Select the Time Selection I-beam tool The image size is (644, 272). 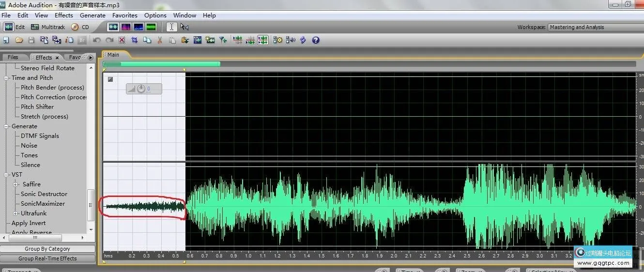point(171,27)
